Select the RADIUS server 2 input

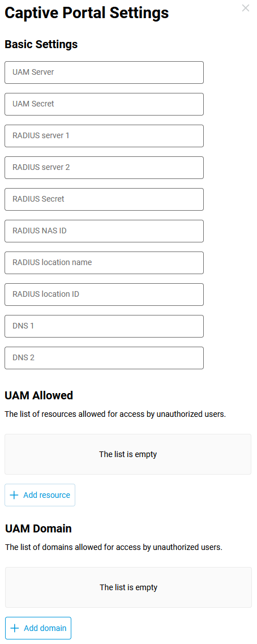(x=104, y=167)
